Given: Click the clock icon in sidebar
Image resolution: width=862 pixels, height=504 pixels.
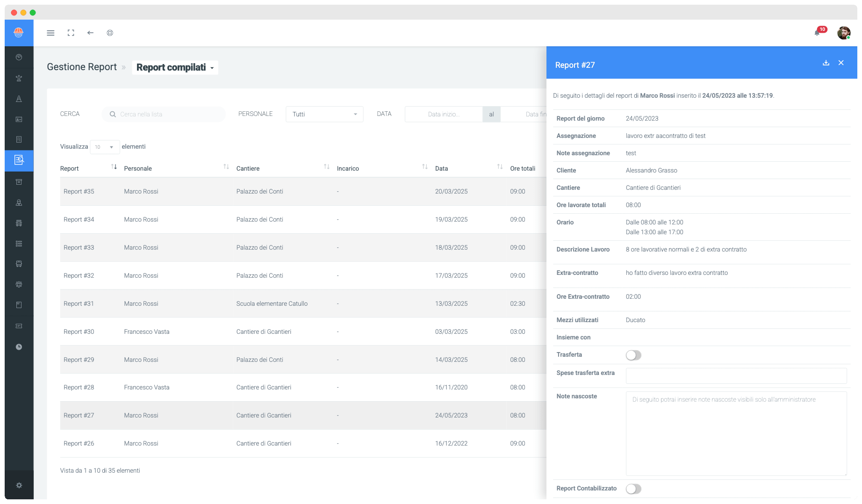Looking at the screenshot, I should 19,347.
